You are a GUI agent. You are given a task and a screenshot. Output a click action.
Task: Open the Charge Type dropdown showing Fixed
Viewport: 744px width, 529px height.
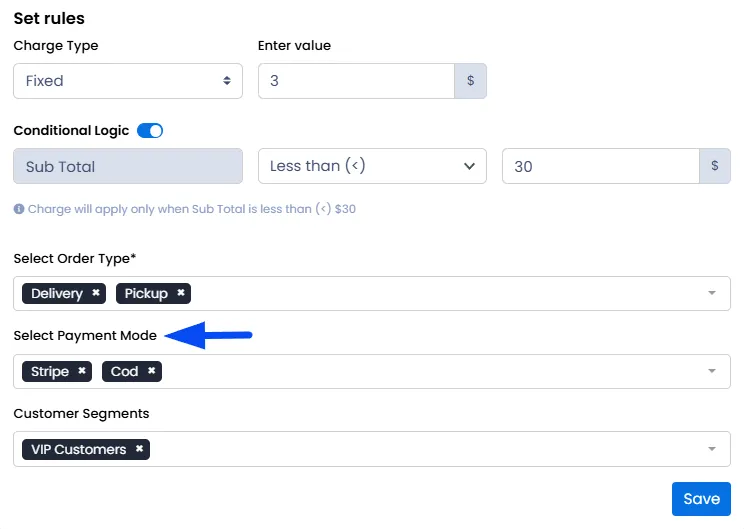pos(128,81)
